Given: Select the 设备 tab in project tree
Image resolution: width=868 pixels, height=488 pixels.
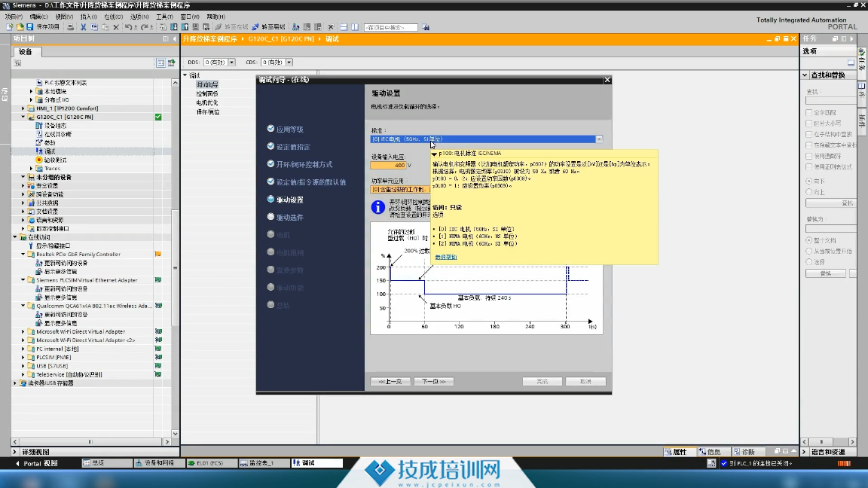Looking at the screenshot, I should [26, 51].
